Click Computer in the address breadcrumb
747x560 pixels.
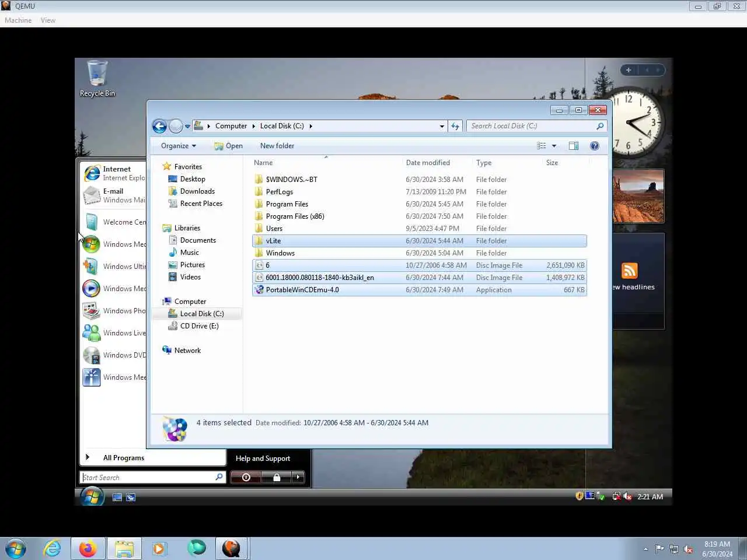[x=231, y=126]
